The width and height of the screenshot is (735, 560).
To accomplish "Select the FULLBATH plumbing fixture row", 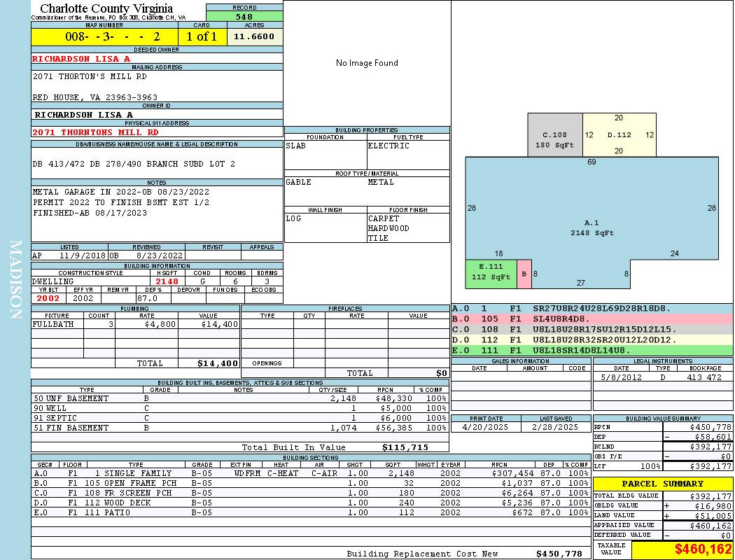I will point(135,324).
